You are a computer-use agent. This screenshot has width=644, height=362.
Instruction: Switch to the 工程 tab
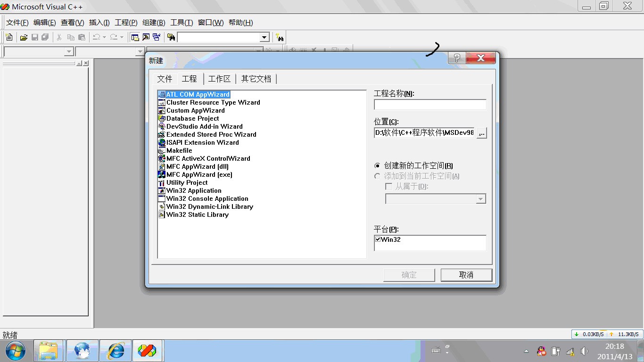(190, 79)
